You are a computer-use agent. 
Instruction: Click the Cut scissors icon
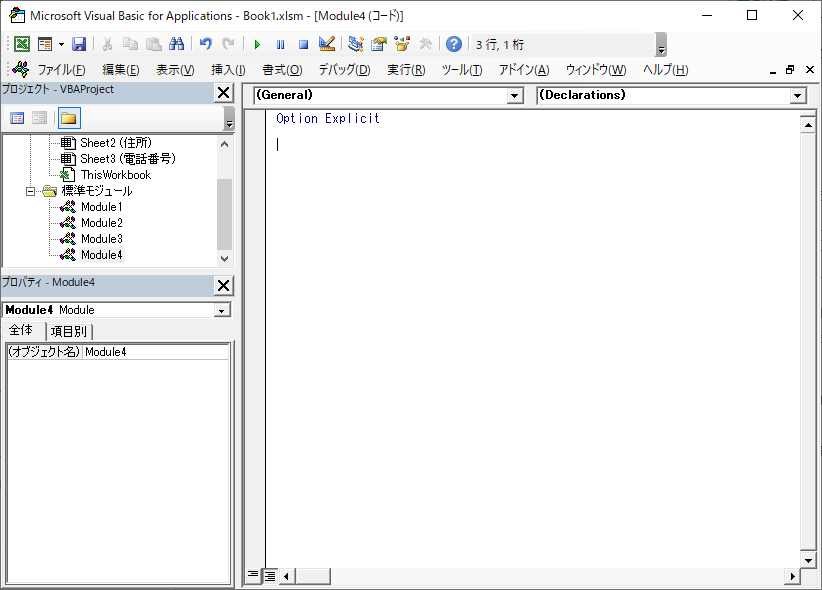[107, 44]
